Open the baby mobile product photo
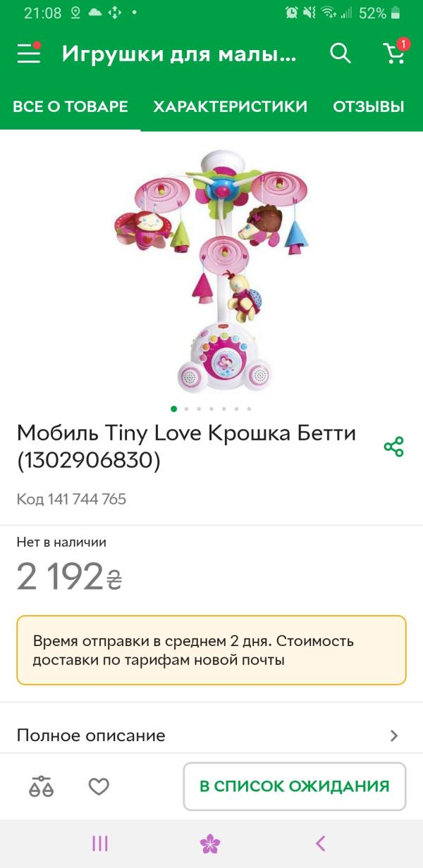Image resolution: width=423 pixels, height=868 pixels. click(x=211, y=271)
